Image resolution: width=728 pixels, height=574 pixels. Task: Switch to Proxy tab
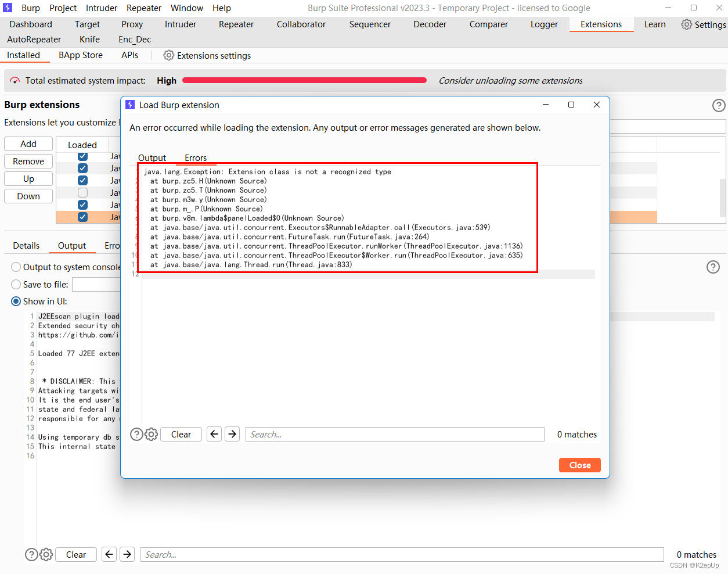click(132, 24)
